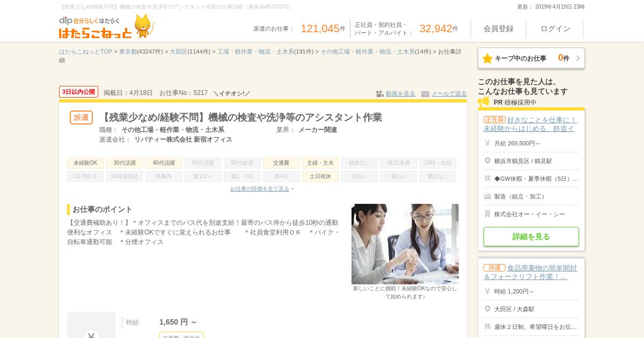
Task: Click the job photo of two women
Action: (405, 244)
